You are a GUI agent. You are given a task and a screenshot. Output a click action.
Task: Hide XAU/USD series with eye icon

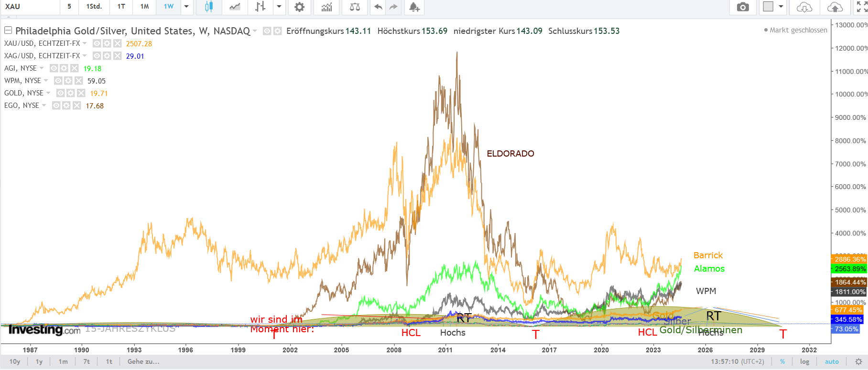[x=97, y=43]
